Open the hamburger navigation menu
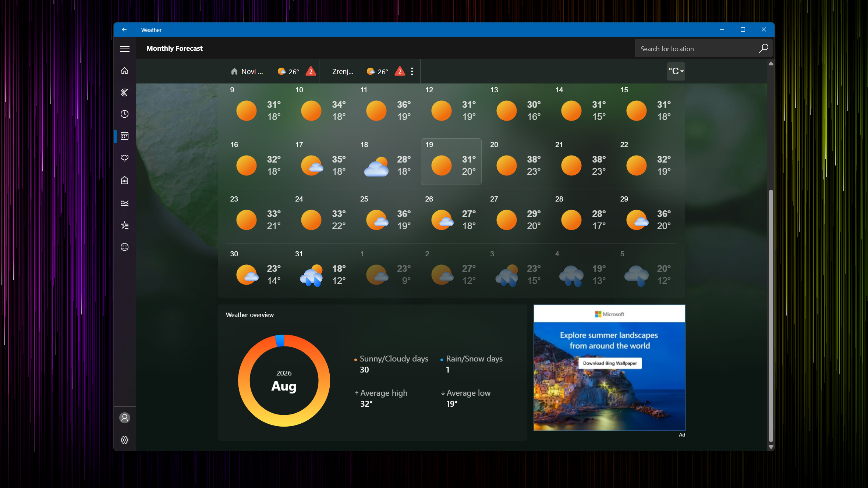This screenshot has height=488, width=868. (125, 49)
